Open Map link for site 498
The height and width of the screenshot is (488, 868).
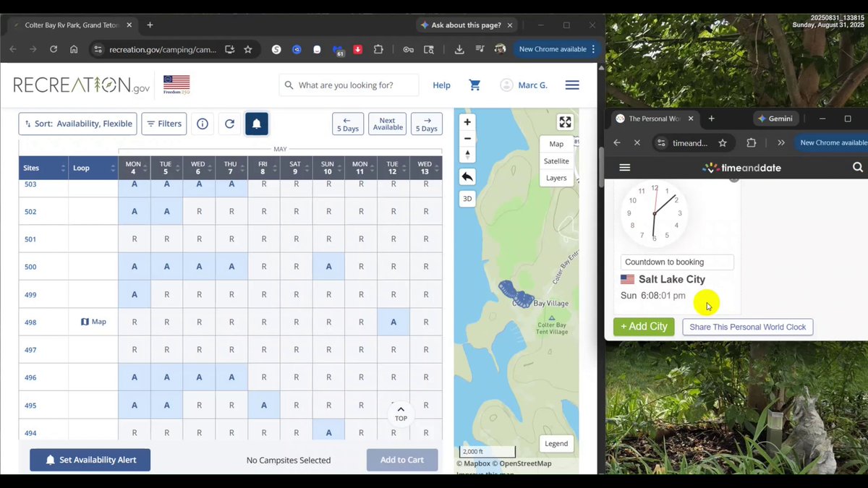[93, 322]
